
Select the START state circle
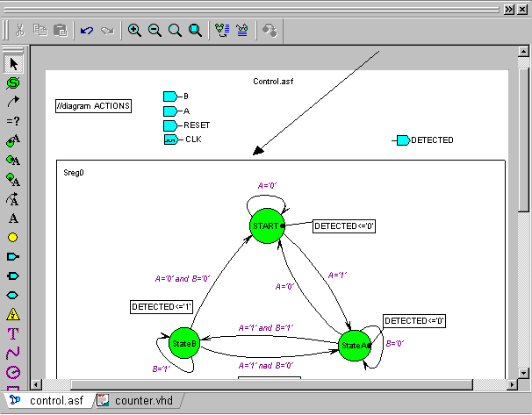[x=266, y=225]
